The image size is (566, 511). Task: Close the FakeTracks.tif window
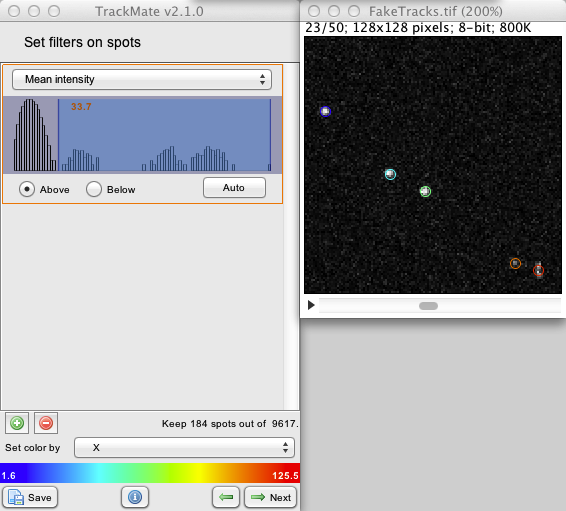pos(314,11)
